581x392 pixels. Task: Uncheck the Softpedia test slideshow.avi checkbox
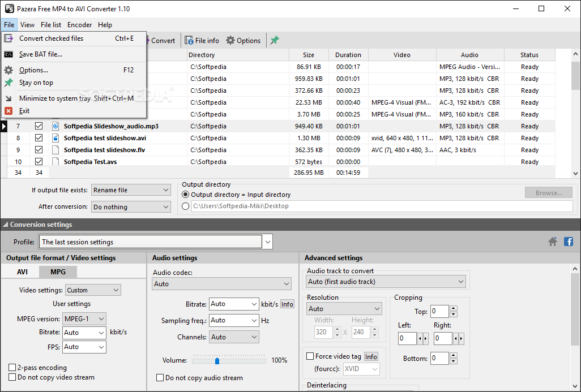tap(39, 138)
